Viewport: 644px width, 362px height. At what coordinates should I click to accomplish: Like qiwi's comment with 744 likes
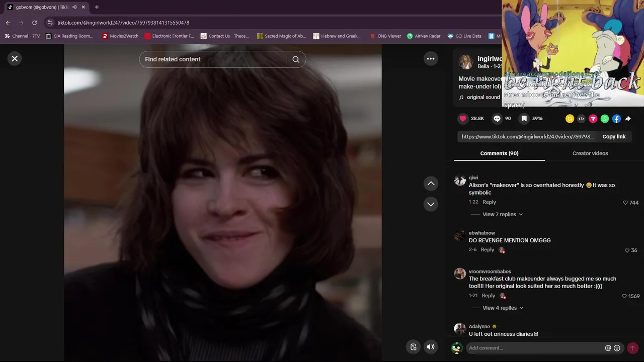(625, 203)
